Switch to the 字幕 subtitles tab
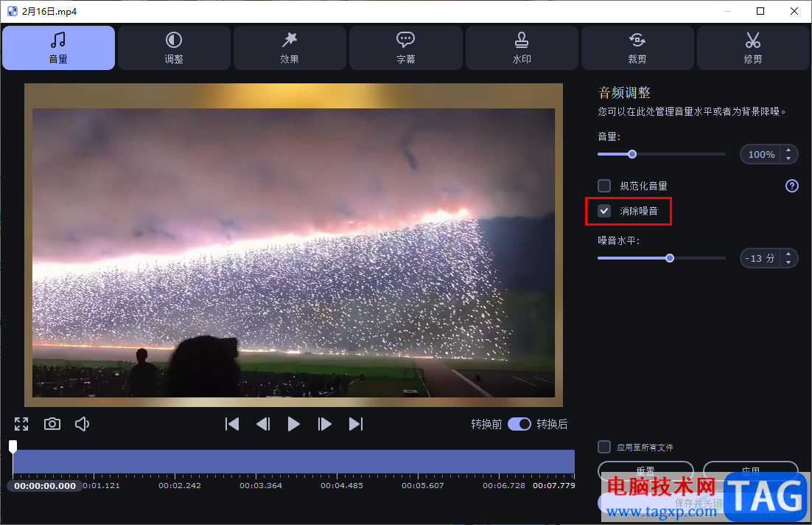812x525 pixels. (x=405, y=48)
